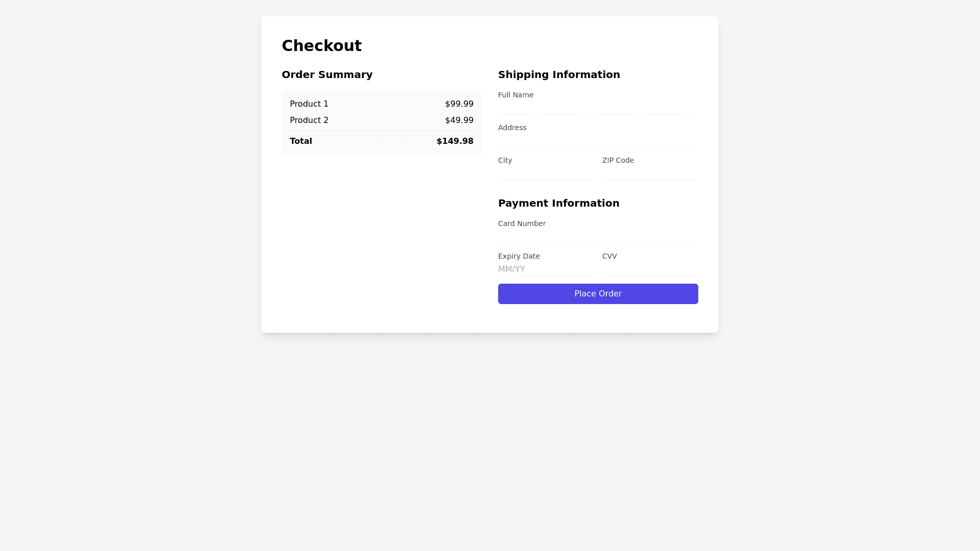This screenshot has width=980, height=551.
Task: Click the Expiry Date label
Action: pos(519,256)
